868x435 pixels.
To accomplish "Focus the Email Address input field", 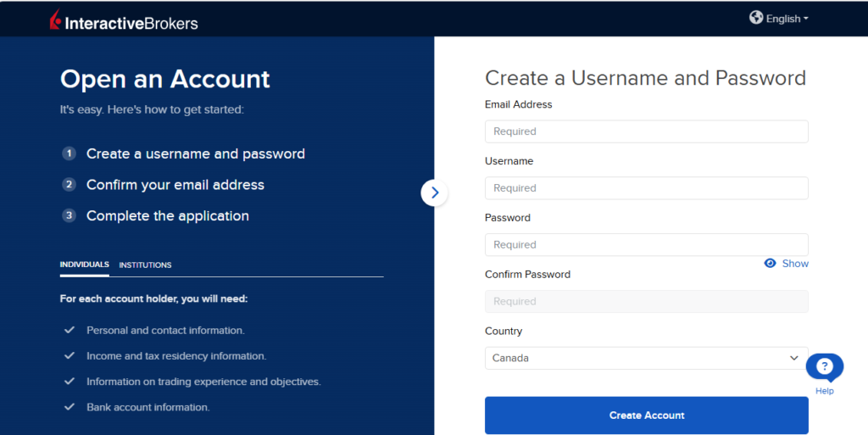I will point(646,131).
